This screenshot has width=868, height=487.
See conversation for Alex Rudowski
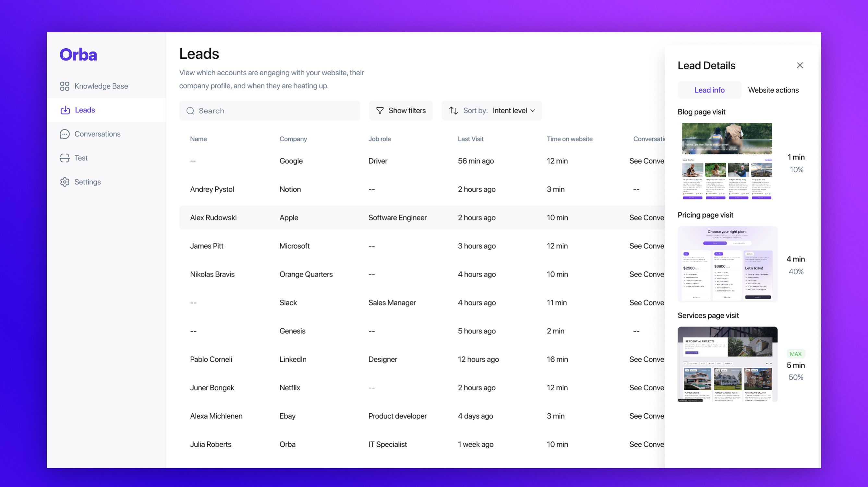[x=646, y=218]
